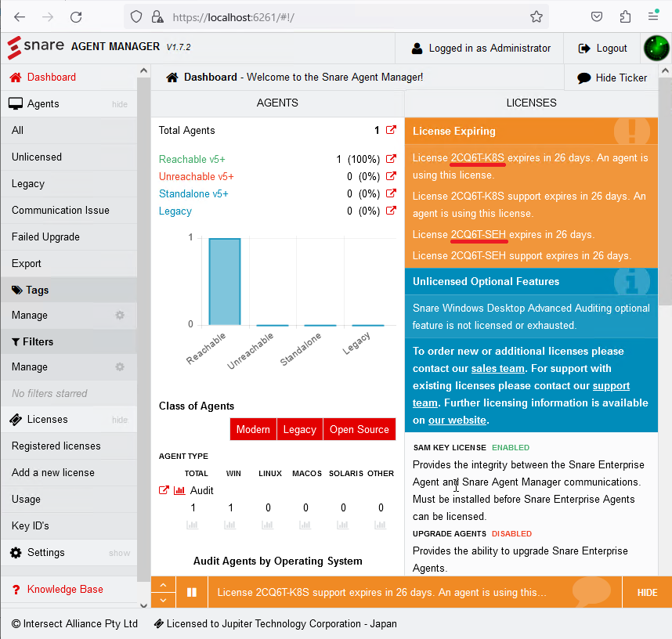Follow the sales team link
The height and width of the screenshot is (639, 672).
[497, 368]
